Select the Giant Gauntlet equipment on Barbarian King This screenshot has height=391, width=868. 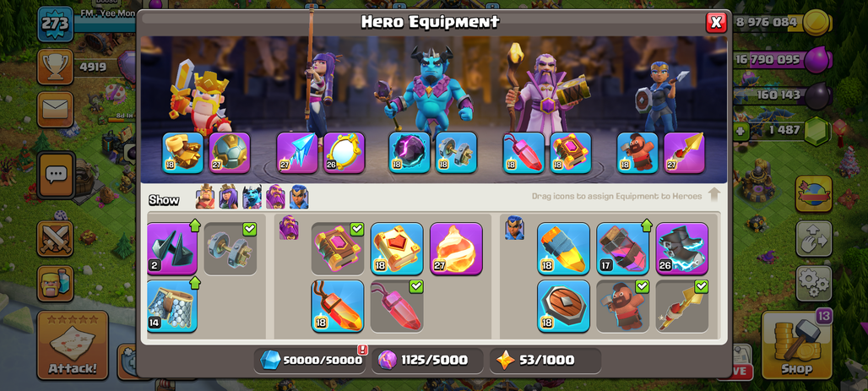(182, 153)
